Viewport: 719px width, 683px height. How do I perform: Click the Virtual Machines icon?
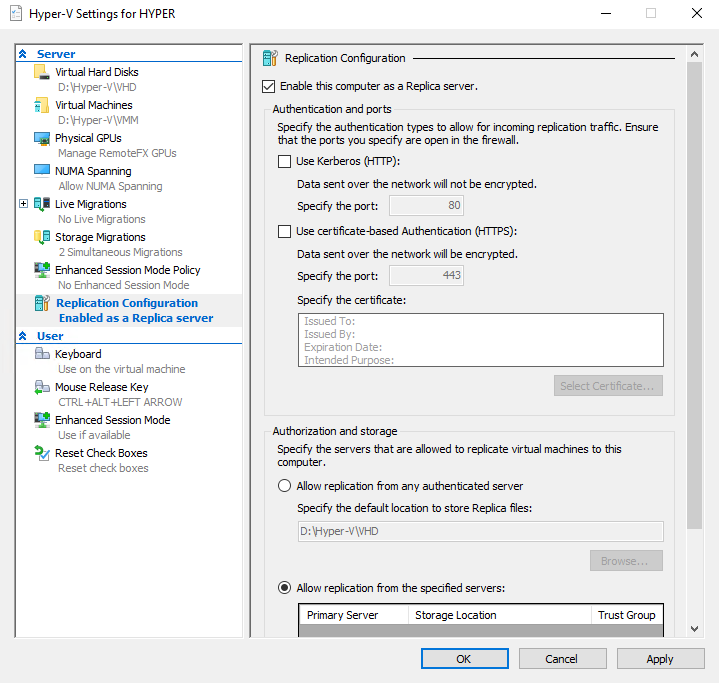coord(42,105)
